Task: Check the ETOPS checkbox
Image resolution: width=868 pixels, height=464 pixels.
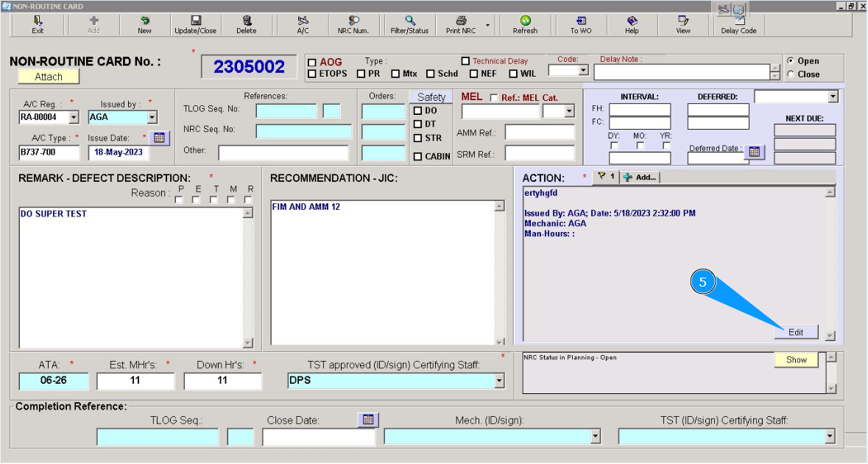Action: point(311,74)
